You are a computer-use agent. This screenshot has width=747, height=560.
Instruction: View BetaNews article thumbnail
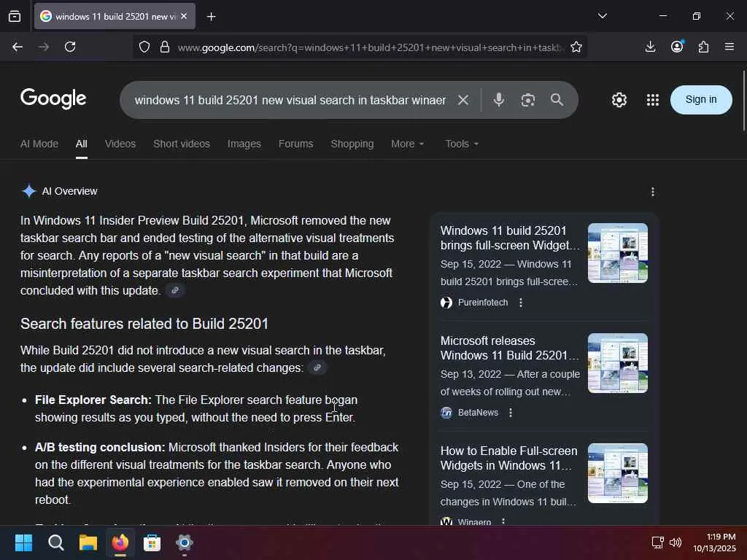click(617, 363)
